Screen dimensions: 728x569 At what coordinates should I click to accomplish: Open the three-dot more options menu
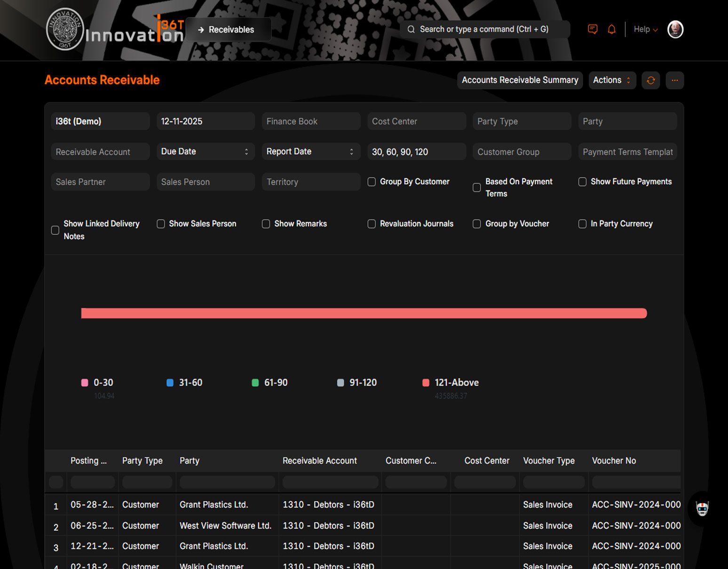pyautogui.click(x=674, y=80)
